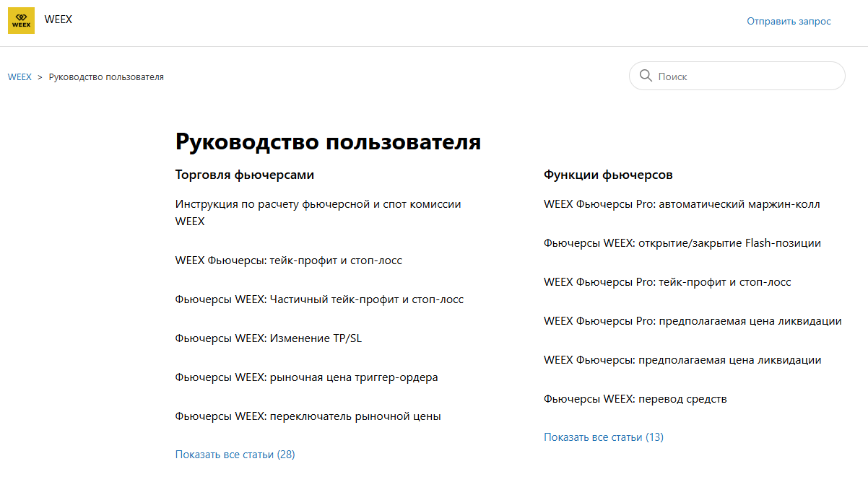Screen dimensions: 868x482
Task: Open WEEX Фьючерсы: предполагаемая цена ликвидации
Action: [682, 360]
